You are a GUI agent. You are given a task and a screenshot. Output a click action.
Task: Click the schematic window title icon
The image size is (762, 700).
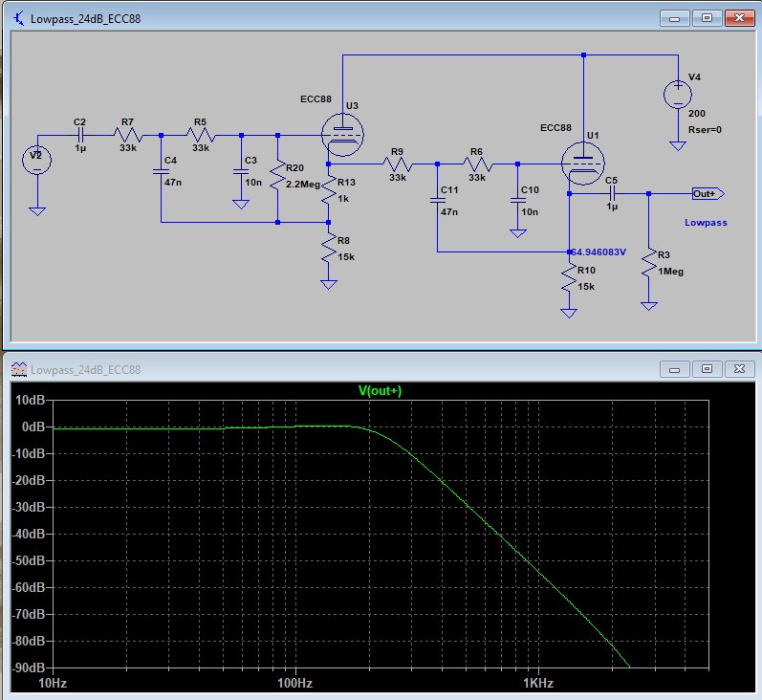pyautogui.click(x=18, y=18)
